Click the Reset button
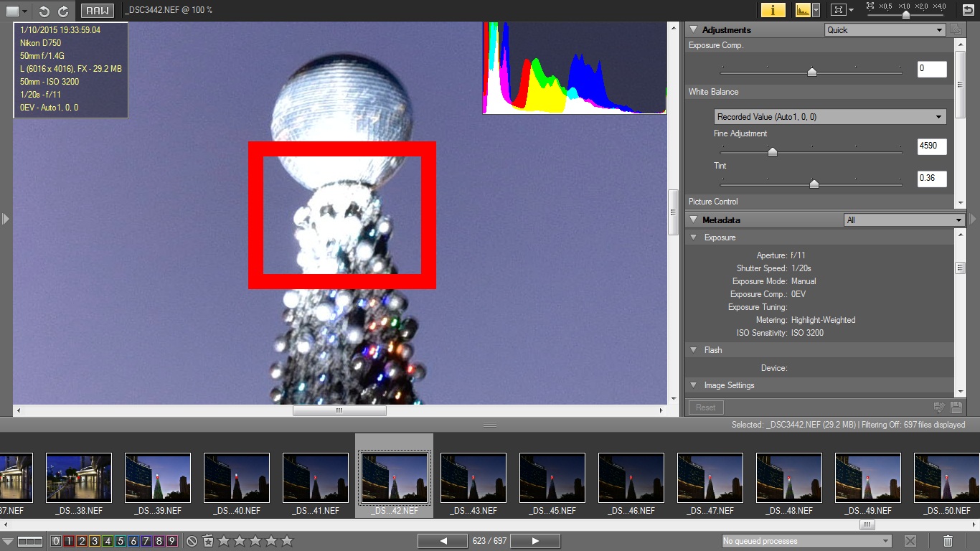Image resolution: width=980 pixels, height=551 pixels. [x=705, y=408]
